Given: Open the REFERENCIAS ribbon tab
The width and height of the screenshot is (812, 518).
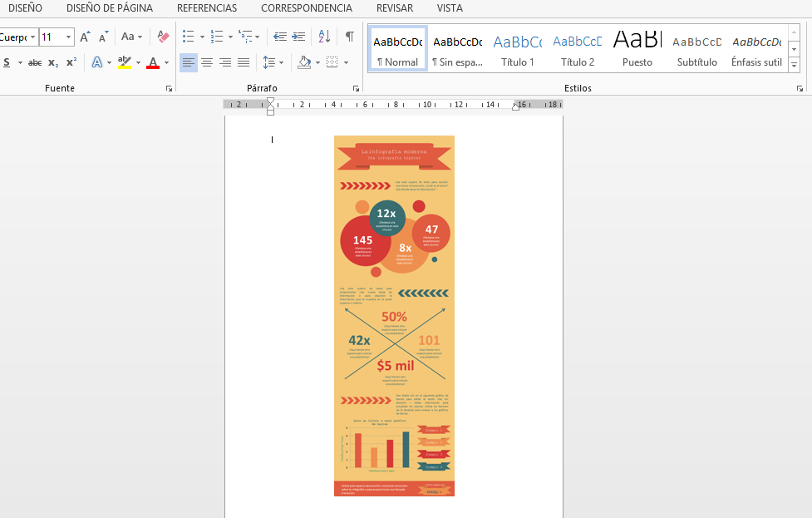Looking at the screenshot, I should pyautogui.click(x=207, y=8).
